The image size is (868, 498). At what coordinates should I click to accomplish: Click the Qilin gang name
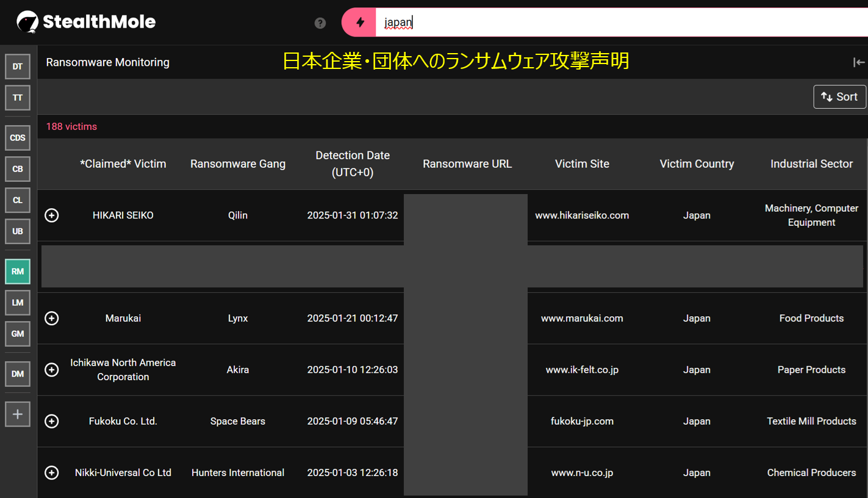(x=238, y=215)
